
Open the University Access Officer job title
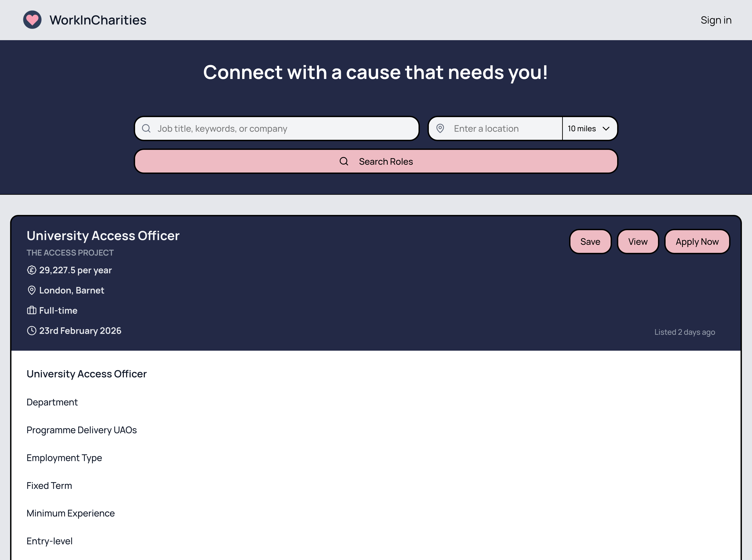(103, 236)
